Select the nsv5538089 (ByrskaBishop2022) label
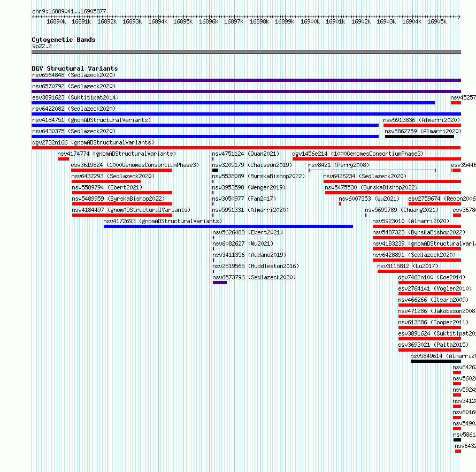This screenshot has width=476, height=472. pos(258,176)
